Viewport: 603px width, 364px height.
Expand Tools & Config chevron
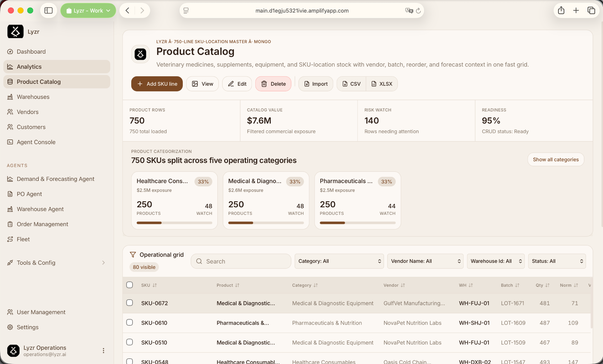tap(103, 263)
